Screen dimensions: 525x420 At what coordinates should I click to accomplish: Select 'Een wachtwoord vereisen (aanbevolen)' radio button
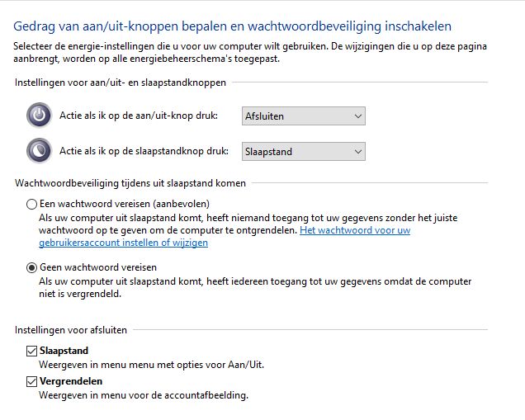point(32,204)
